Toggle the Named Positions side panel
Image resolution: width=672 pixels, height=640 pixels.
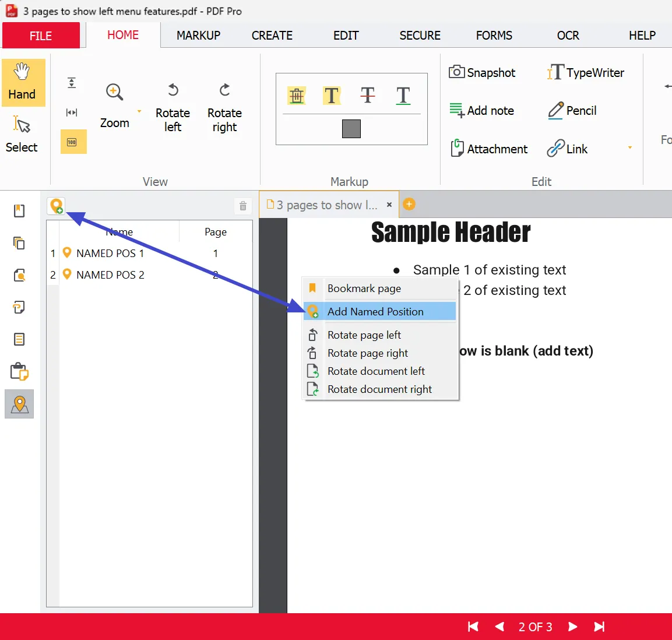pyautogui.click(x=19, y=404)
